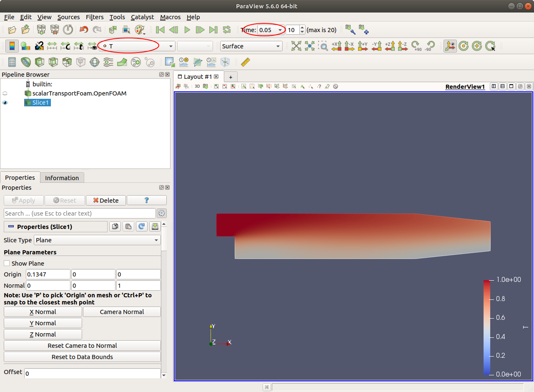Open the Edit Color Map palette icon
534x392 pixels.
[x=140, y=30]
